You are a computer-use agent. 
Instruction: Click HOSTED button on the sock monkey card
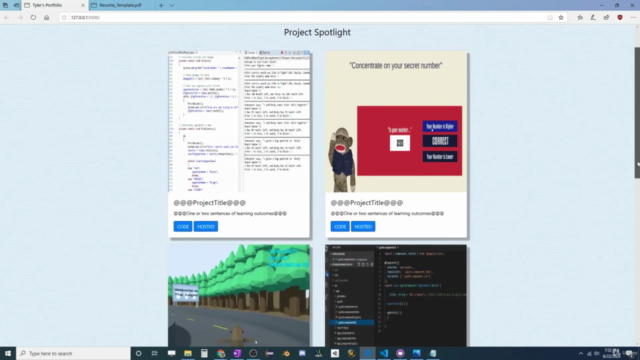click(363, 227)
